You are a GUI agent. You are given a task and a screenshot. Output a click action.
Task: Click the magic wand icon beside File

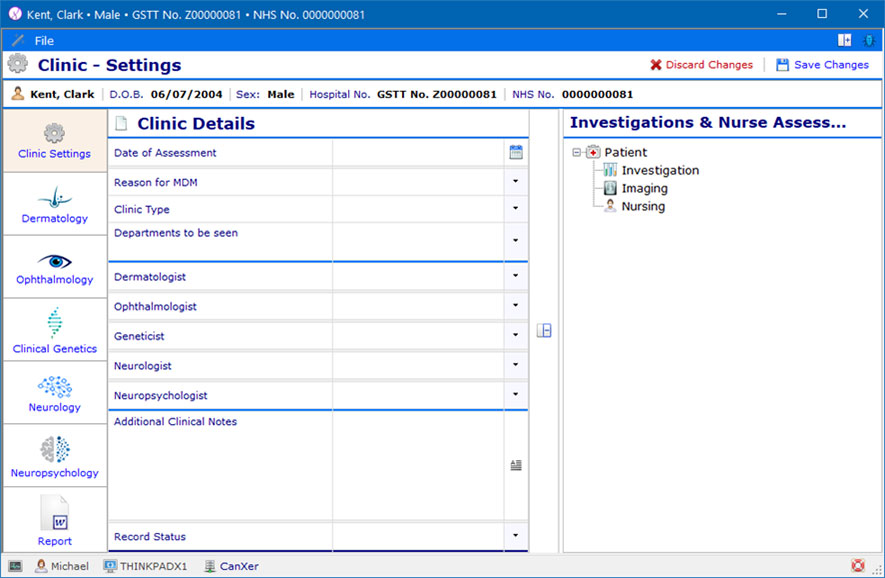coord(18,41)
